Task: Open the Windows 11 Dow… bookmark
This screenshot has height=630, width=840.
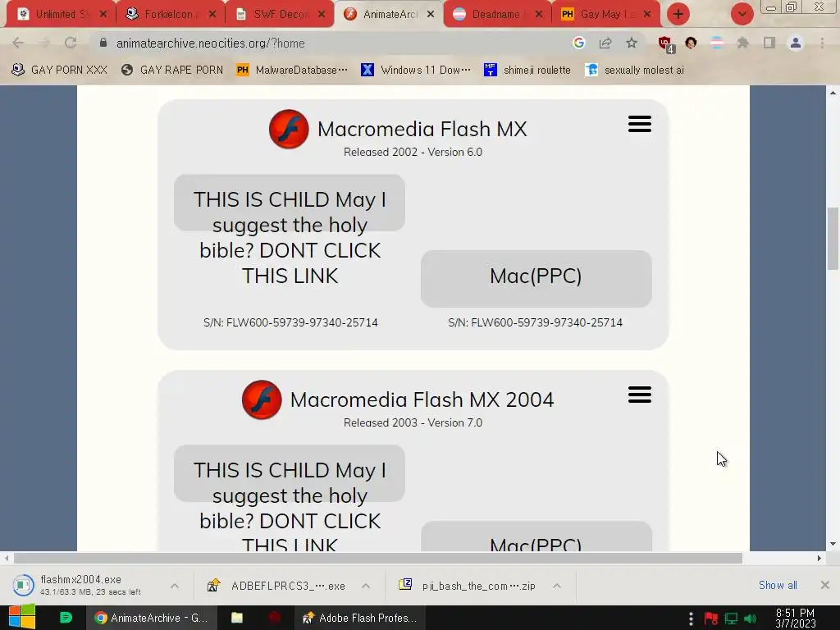Action: tap(416, 70)
